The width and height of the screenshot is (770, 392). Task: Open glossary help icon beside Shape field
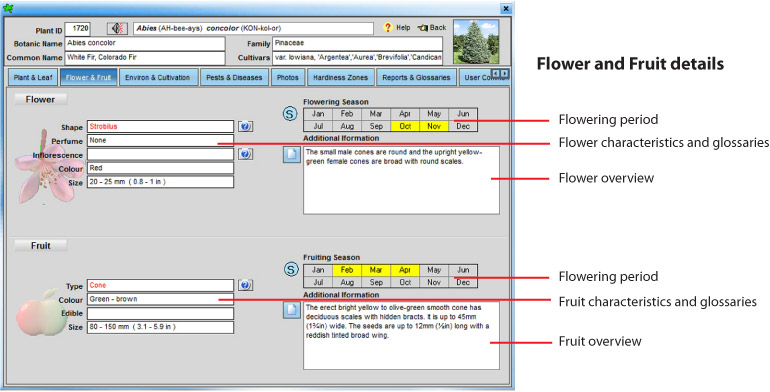coord(246,126)
